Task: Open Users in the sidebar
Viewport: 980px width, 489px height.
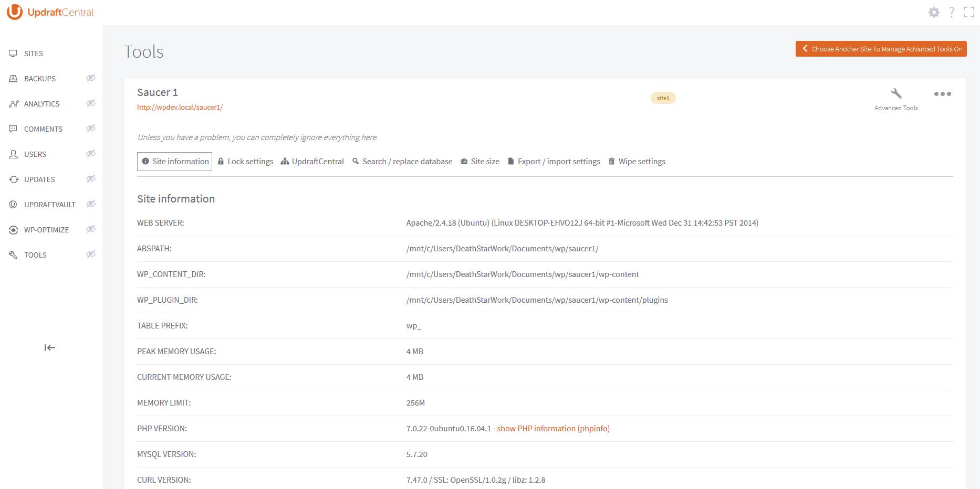Action: pyautogui.click(x=35, y=154)
